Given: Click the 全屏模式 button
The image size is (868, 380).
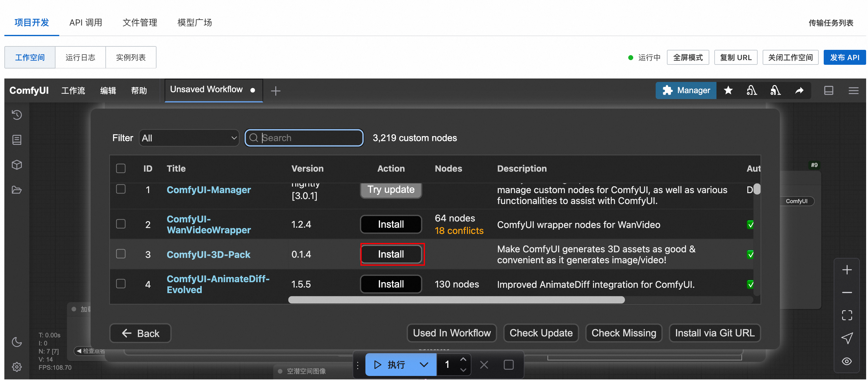Looking at the screenshot, I should pos(688,58).
